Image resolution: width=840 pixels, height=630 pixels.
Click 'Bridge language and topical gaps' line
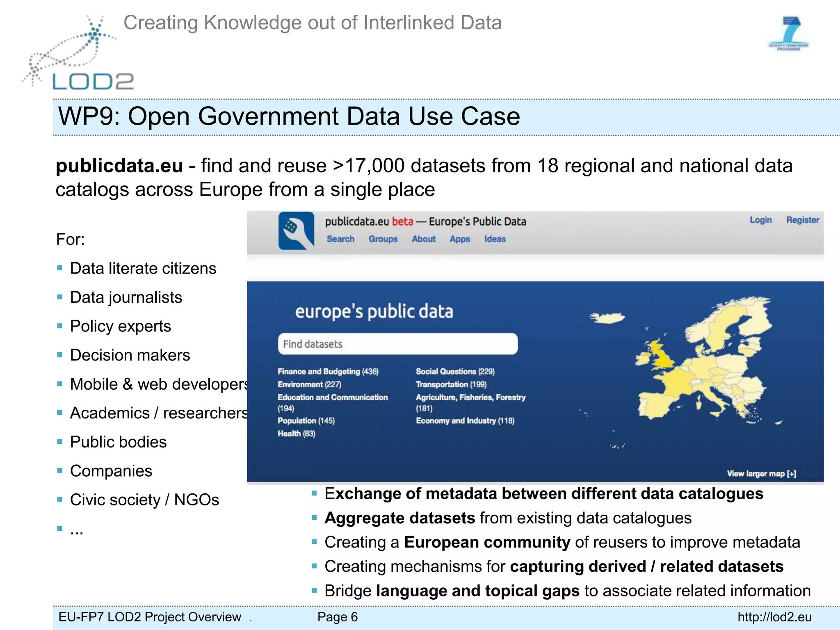coord(568,591)
